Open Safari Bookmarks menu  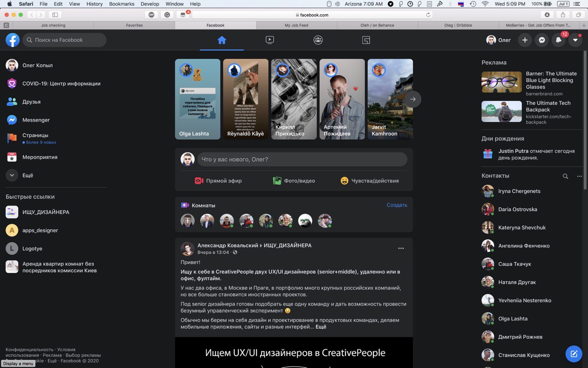pyautogui.click(x=122, y=4)
